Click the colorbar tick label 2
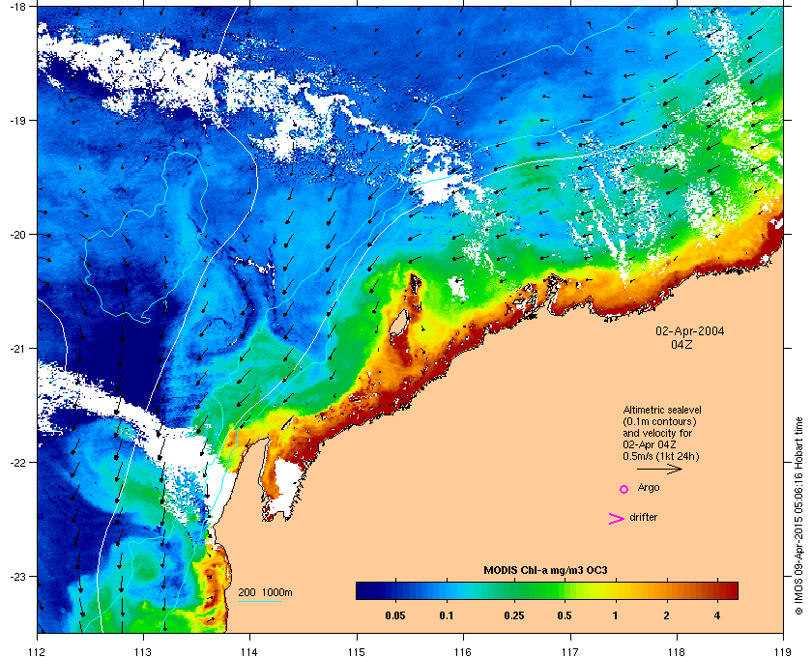Screen dimensions: 812x657 pos(666,615)
